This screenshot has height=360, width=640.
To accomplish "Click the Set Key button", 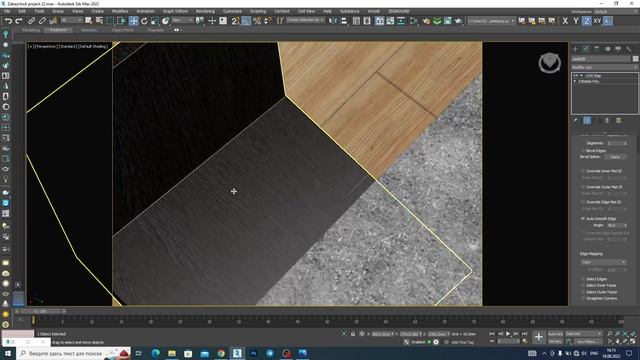I will point(555,341).
